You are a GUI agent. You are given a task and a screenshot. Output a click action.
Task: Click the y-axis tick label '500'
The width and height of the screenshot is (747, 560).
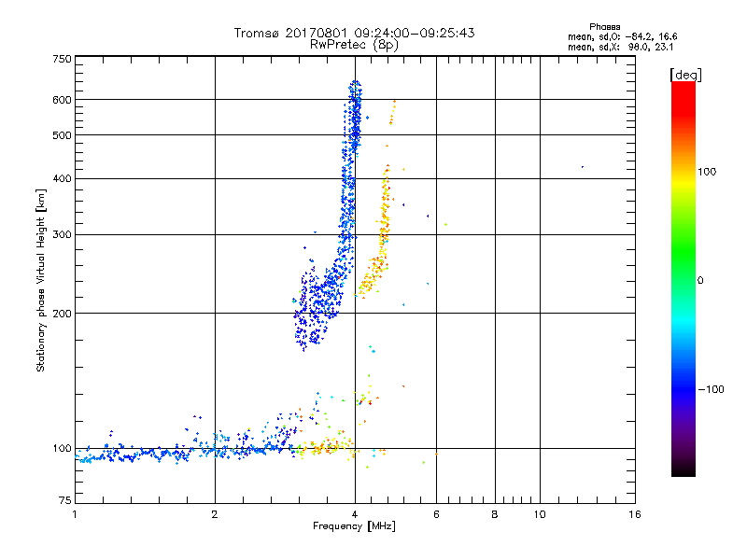coord(62,135)
